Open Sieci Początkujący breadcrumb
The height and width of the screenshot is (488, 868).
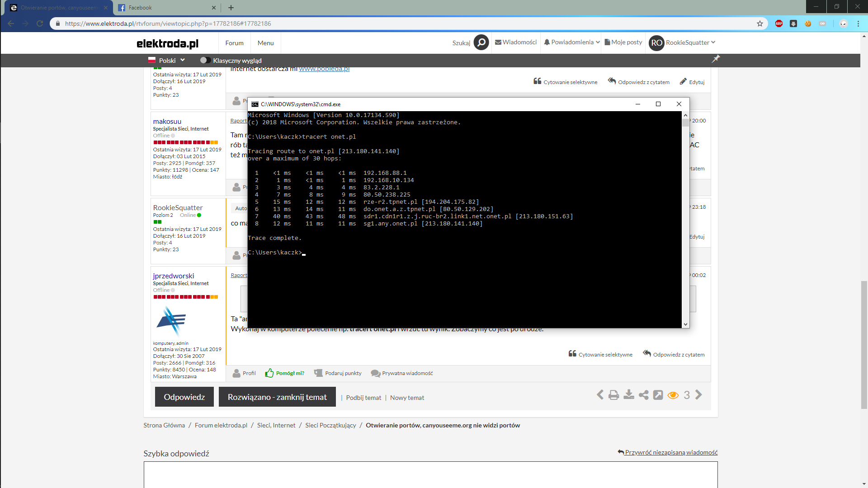coord(330,425)
